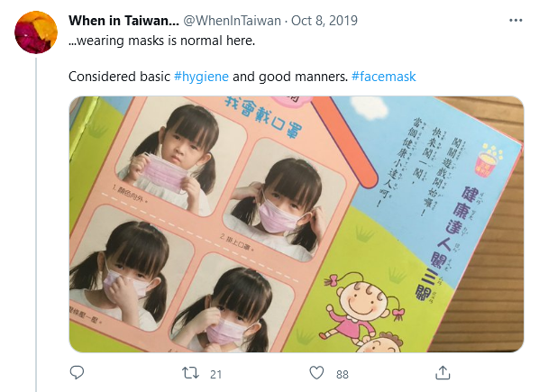
Task: Open the three-dot more options menu
Action: tap(516, 21)
